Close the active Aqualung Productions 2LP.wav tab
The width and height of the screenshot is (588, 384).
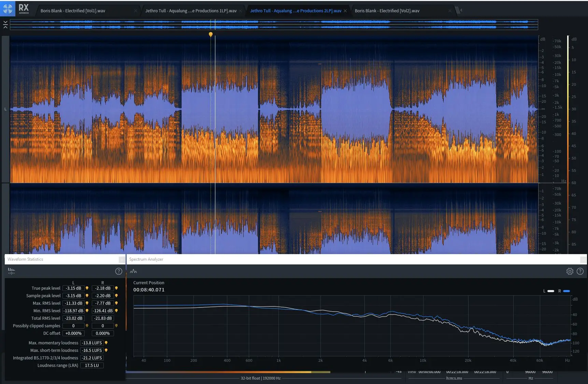pyautogui.click(x=345, y=11)
